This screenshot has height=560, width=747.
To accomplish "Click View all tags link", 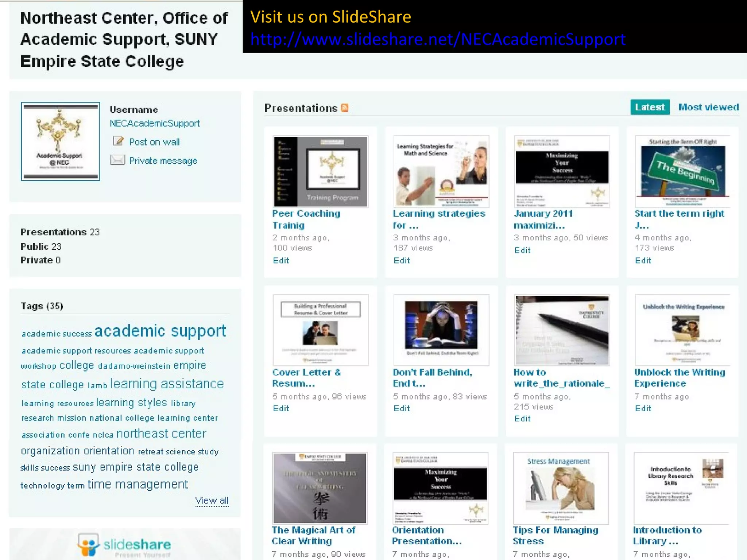I will tap(212, 501).
